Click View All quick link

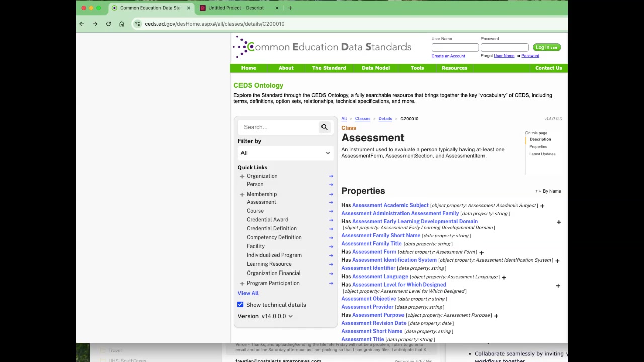[248, 293]
